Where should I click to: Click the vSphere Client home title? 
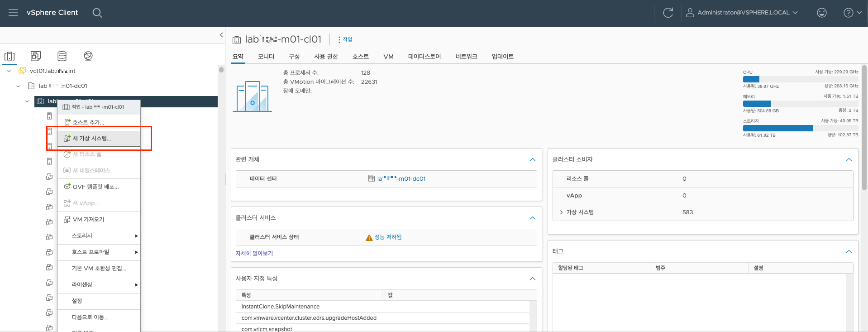(x=52, y=13)
